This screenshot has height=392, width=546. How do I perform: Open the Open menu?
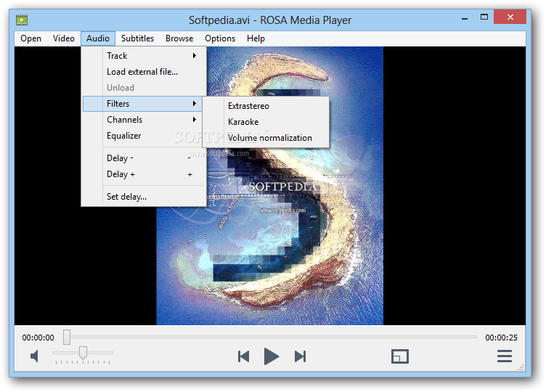pos(30,38)
